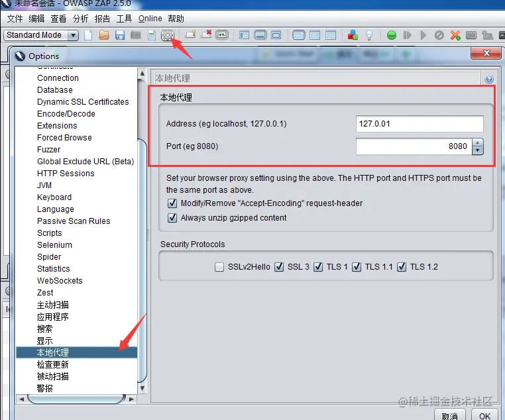Screen dimensions: 505x420
Task: Uncheck the TLS 1 protocol checkbox
Action: pos(318,267)
